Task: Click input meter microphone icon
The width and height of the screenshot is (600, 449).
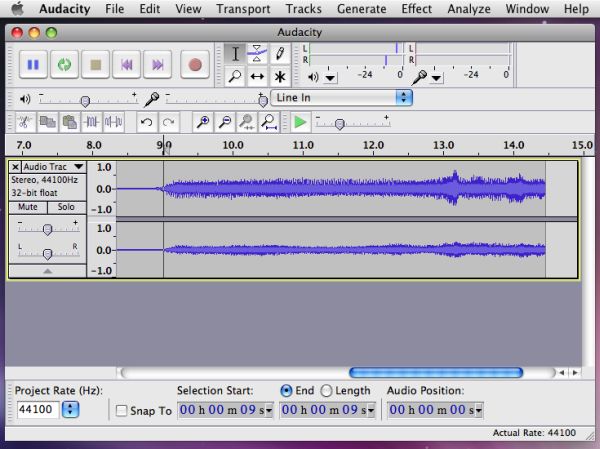Action: tap(419, 78)
